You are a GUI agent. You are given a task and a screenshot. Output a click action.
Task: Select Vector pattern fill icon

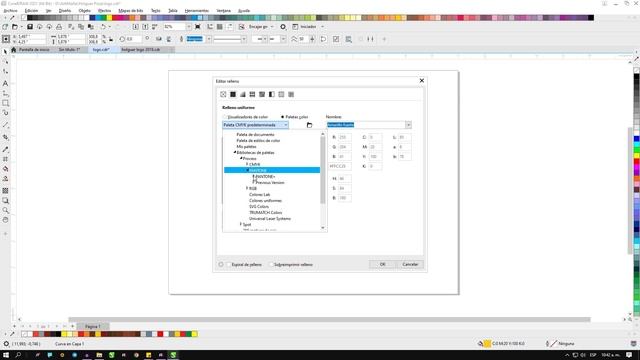point(252,94)
